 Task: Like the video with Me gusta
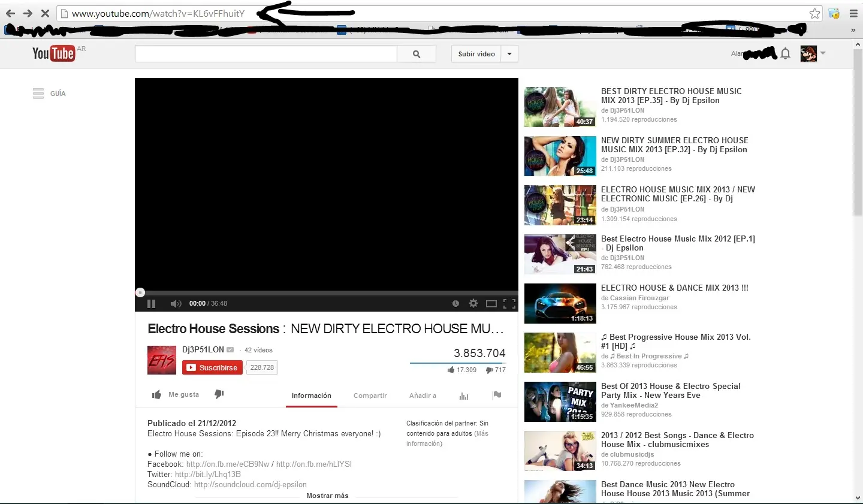point(176,394)
